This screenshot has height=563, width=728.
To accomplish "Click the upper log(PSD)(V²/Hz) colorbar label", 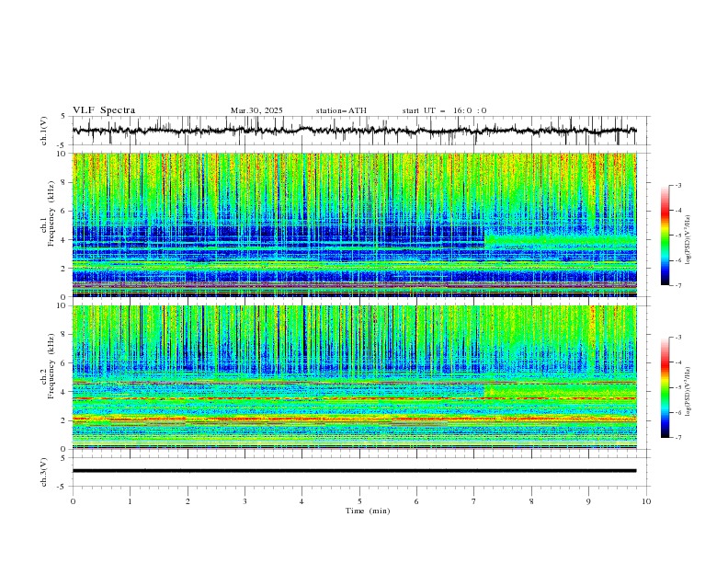I will point(688,240).
